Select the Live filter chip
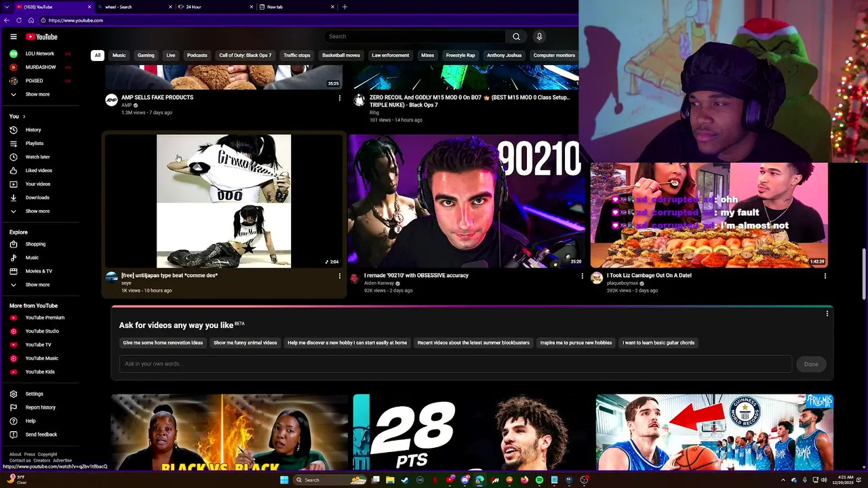The image size is (868, 488). (171, 56)
